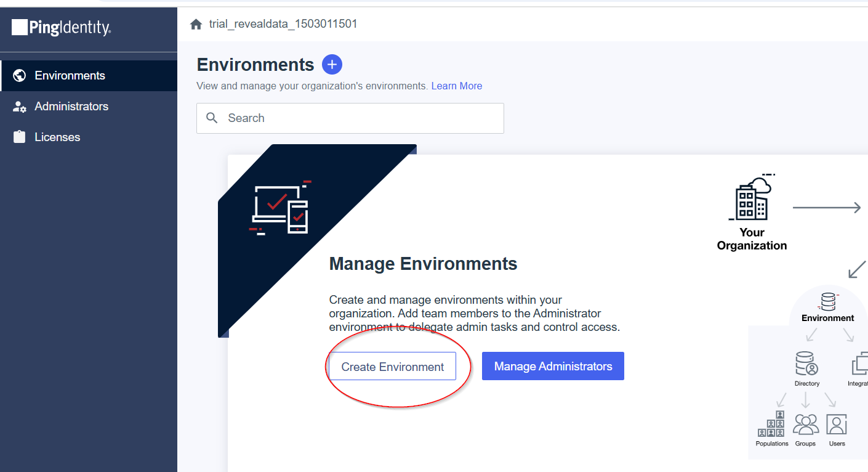Click the Users icon in diagram
The height and width of the screenshot is (472, 868).
click(x=837, y=425)
